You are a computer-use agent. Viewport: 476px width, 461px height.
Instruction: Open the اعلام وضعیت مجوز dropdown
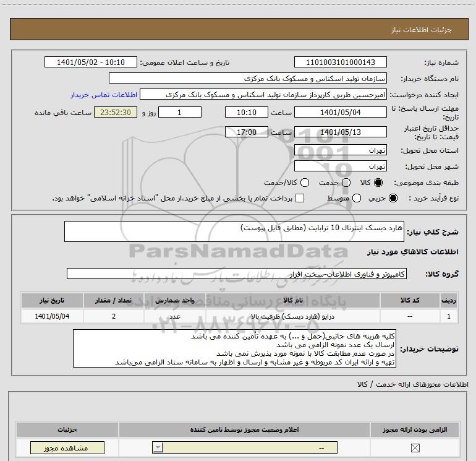point(244,447)
